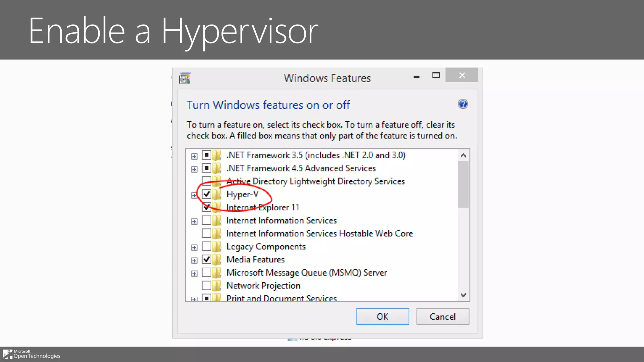Open the blue help question mark icon

click(463, 104)
